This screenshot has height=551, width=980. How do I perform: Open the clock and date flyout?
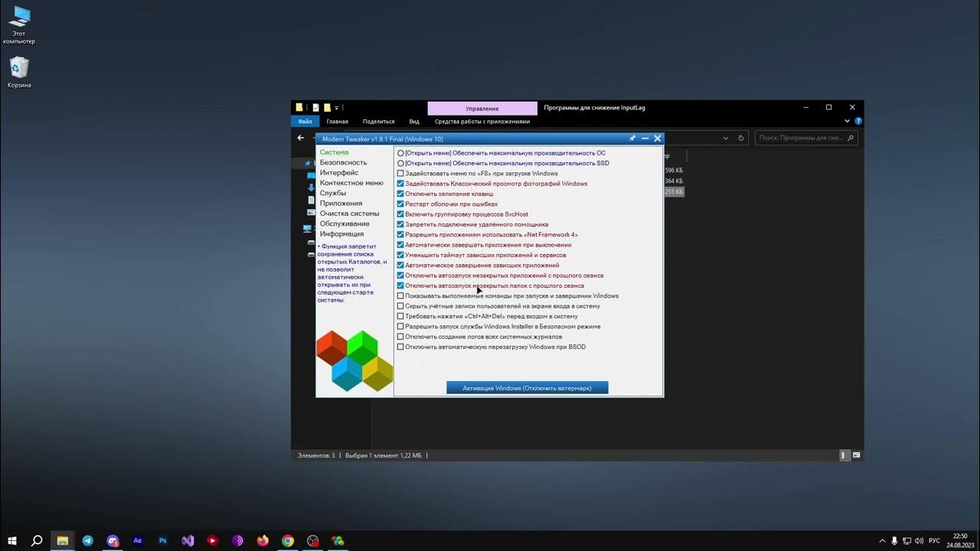coord(960,540)
